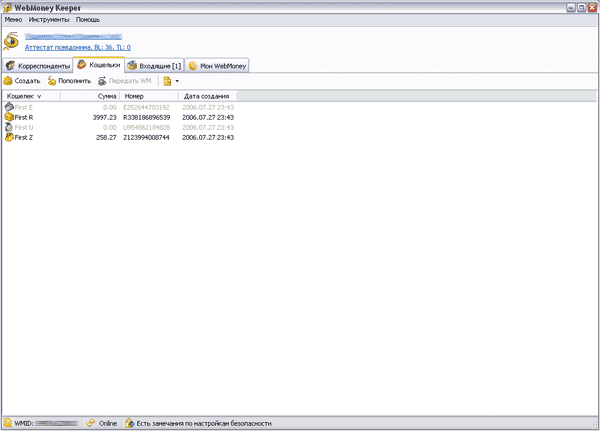Click wallet number U954862184828
The width and height of the screenshot is (600, 431).
[x=147, y=127]
